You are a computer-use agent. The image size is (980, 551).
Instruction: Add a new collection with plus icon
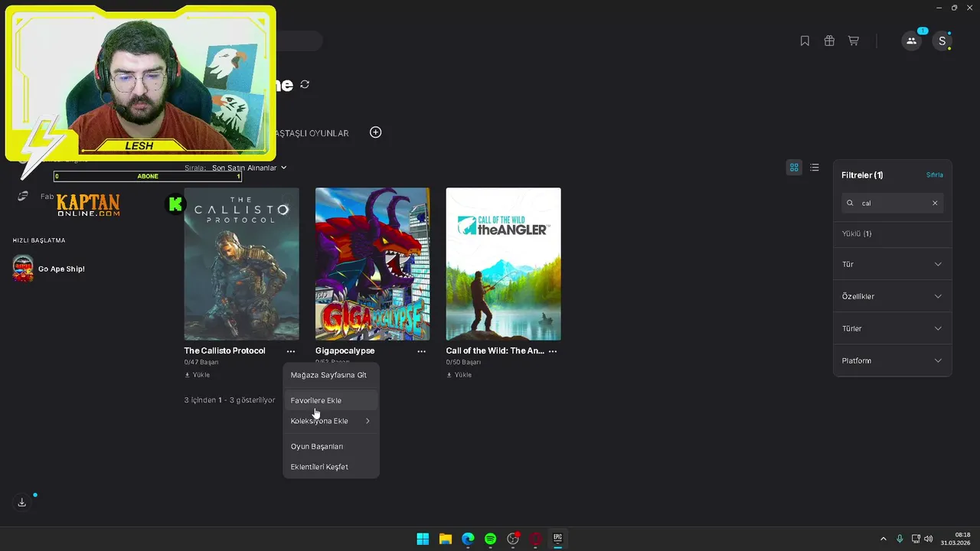point(375,132)
